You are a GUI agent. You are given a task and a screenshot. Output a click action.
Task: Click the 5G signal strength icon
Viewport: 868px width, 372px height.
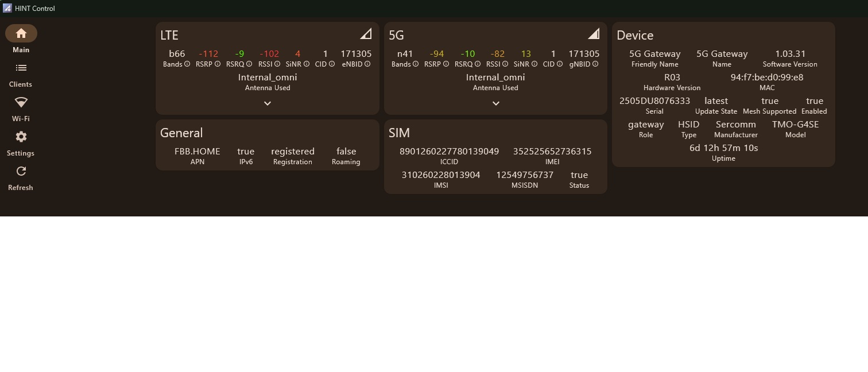point(594,34)
